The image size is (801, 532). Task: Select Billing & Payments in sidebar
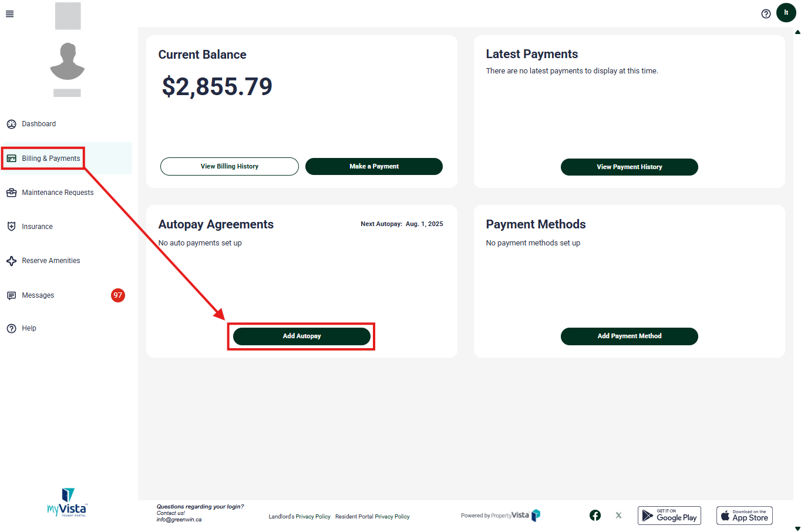(51, 159)
